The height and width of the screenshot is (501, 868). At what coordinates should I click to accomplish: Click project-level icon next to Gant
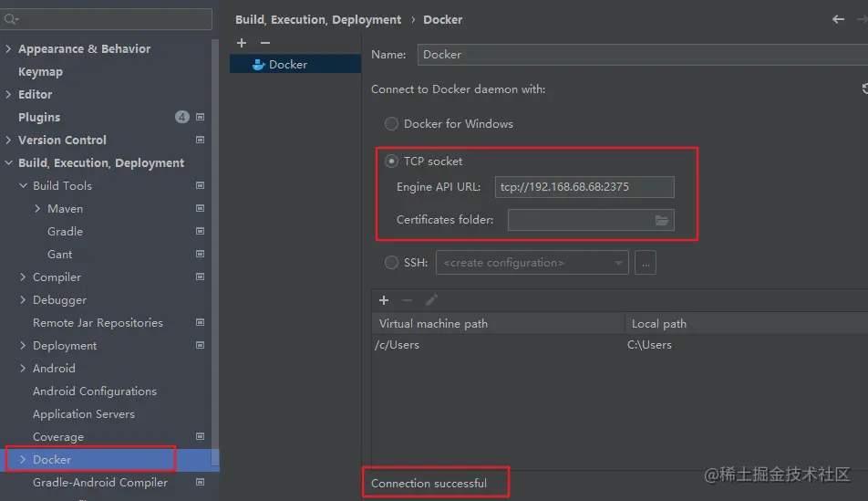click(201, 254)
